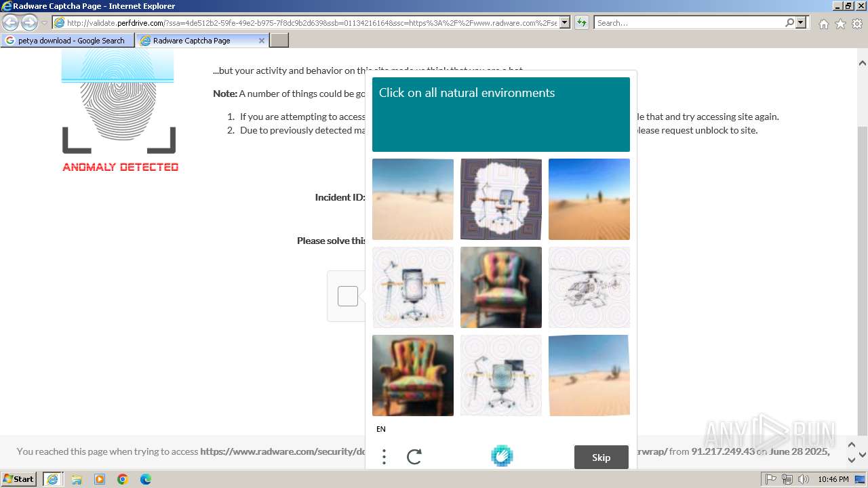Click the 'Incident ID:' label
The width and height of the screenshot is (868, 488).
pyautogui.click(x=340, y=197)
